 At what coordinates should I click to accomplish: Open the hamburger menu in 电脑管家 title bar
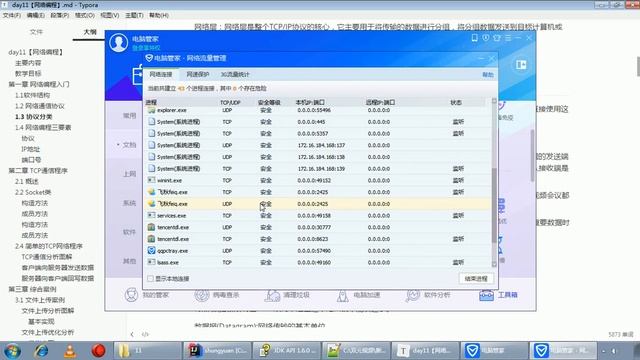508,38
